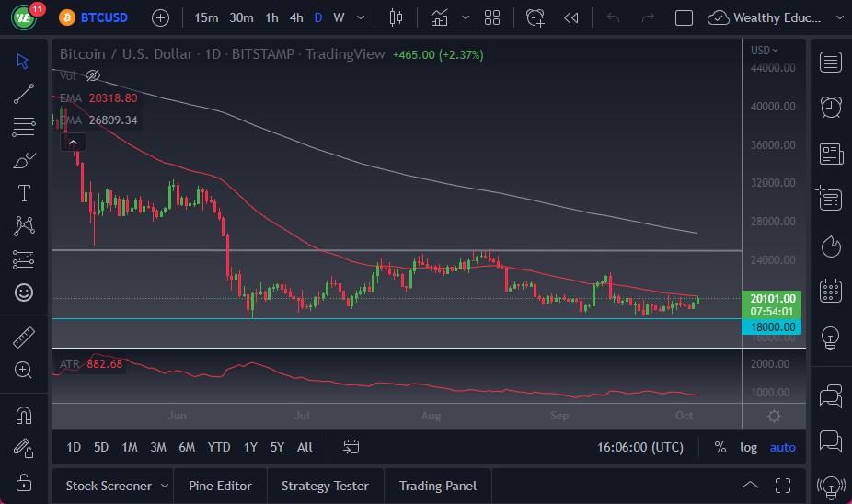Screen dimensions: 852x504
Task: Select the text annotation tool
Action: coord(24,193)
